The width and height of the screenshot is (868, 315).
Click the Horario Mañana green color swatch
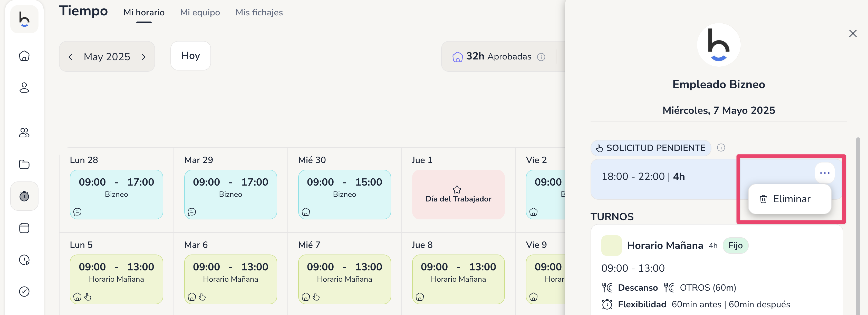click(x=611, y=245)
